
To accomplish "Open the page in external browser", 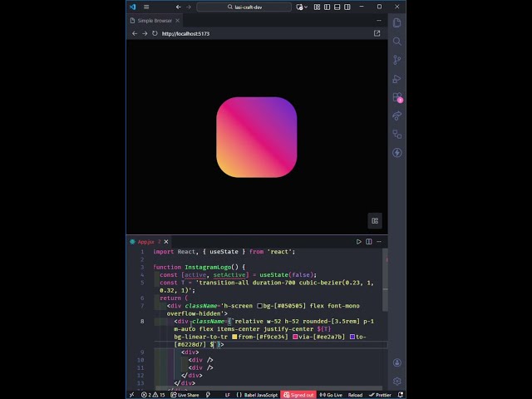I will click(x=377, y=33).
